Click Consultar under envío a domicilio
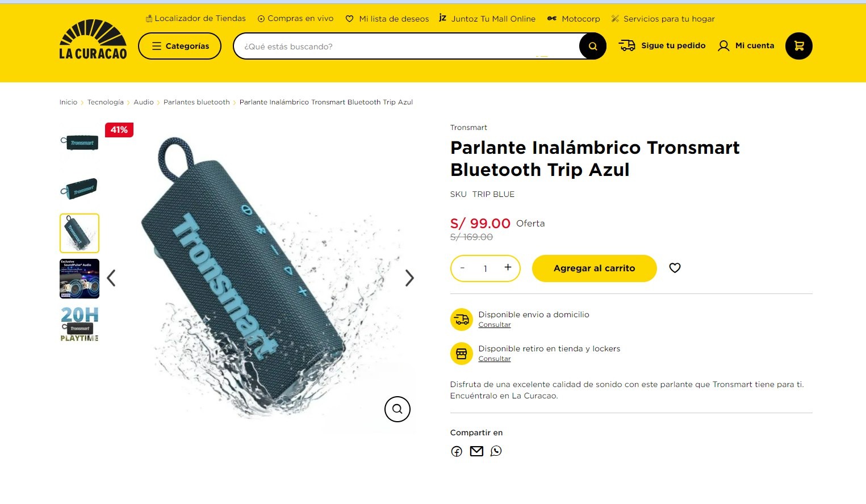Image resolution: width=866 pixels, height=504 pixels. pyautogui.click(x=495, y=325)
